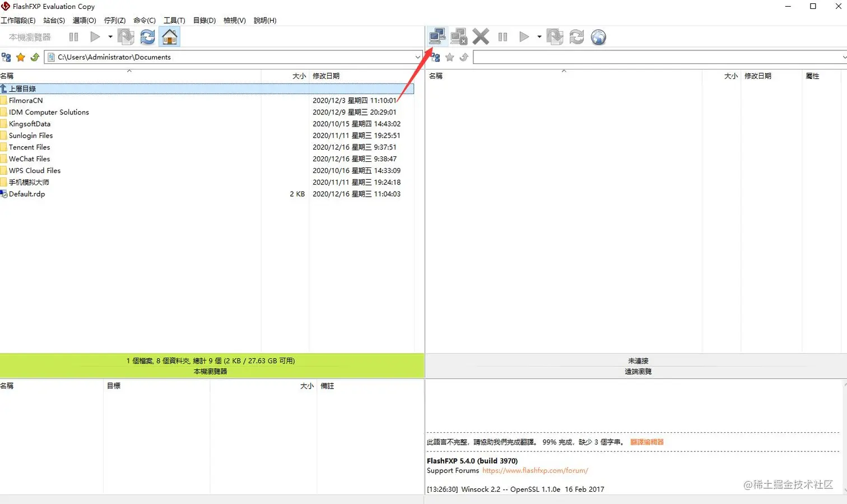Click the Connect icon on the remote toolbar

click(437, 37)
